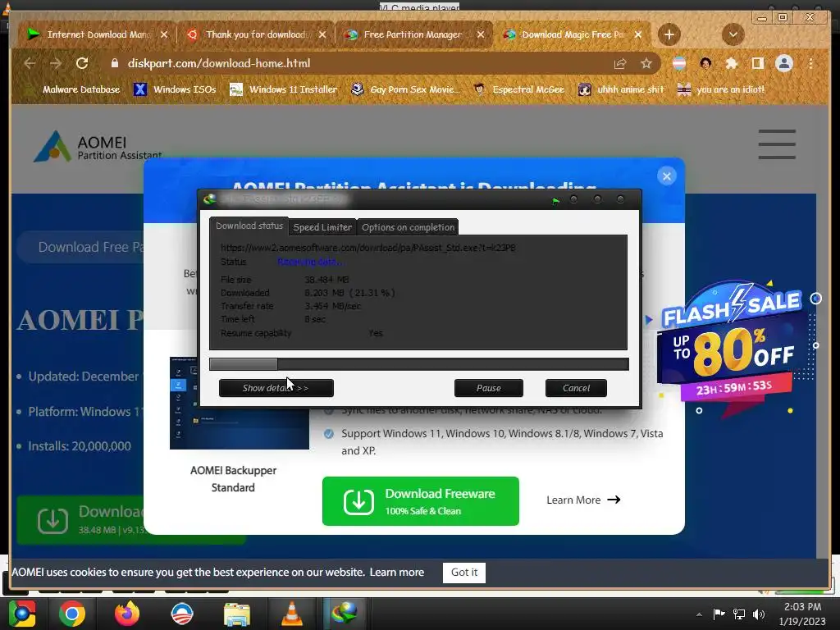This screenshot has width=840, height=630.
Task: Reload the diskpart.com page
Action: pos(82,63)
